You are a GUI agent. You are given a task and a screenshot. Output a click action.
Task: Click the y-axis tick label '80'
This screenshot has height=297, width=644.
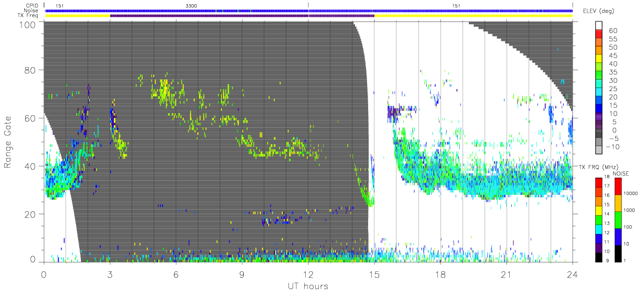pyautogui.click(x=30, y=70)
